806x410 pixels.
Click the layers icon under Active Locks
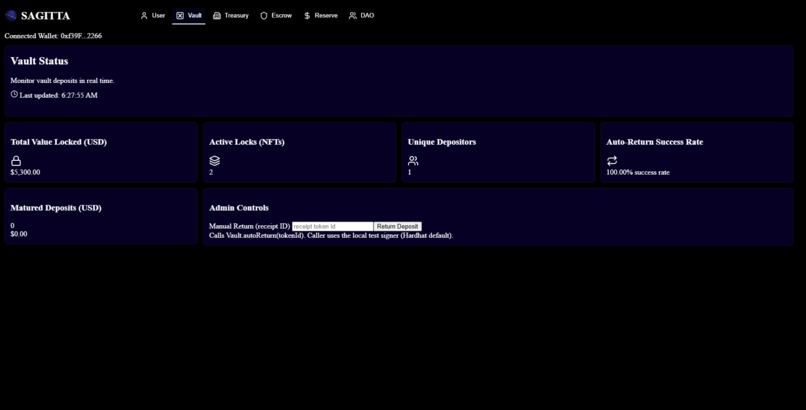click(x=214, y=161)
